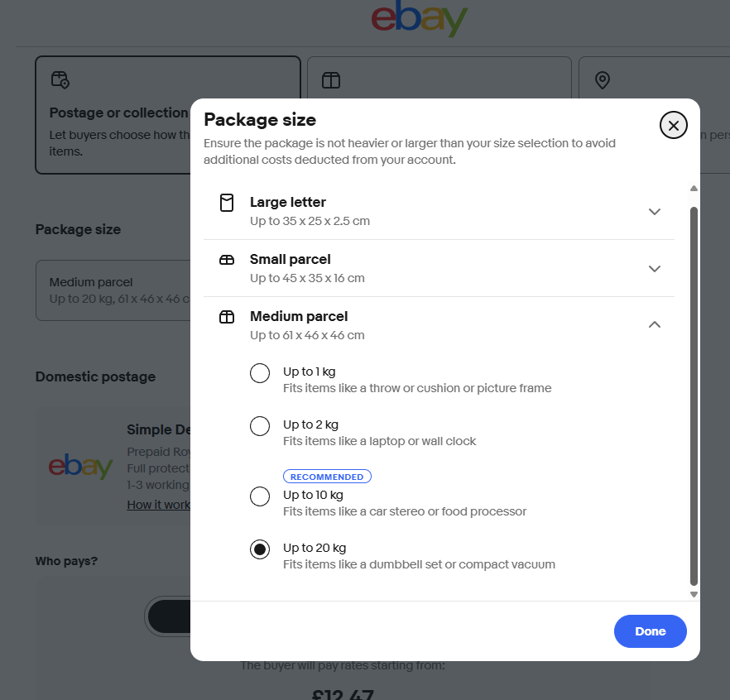Click the Postage or collection package icon
This screenshot has width=730, height=700.
(60, 79)
